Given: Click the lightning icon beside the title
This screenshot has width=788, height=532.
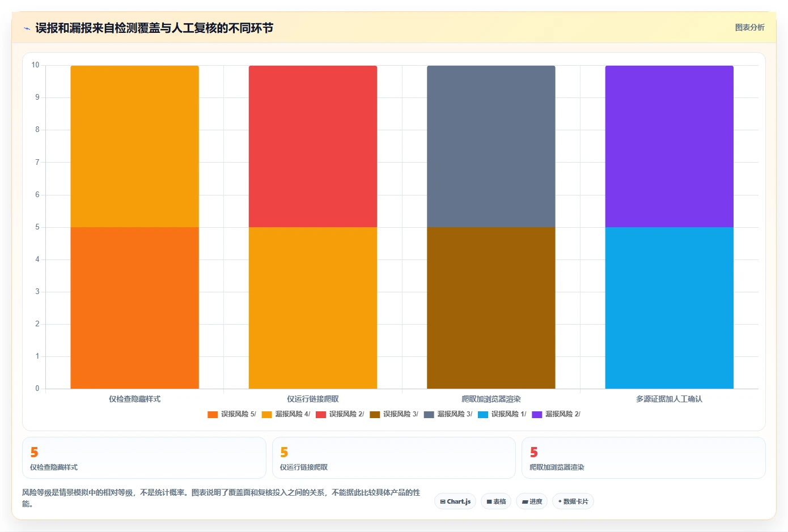Looking at the screenshot, I should pos(27,28).
